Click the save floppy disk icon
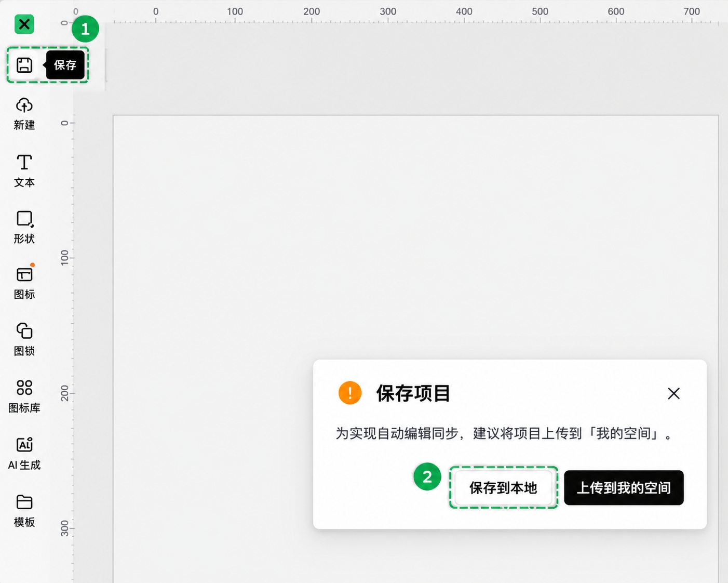The height and width of the screenshot is (583, 728). pyautogui.click(x=24, y=65)
